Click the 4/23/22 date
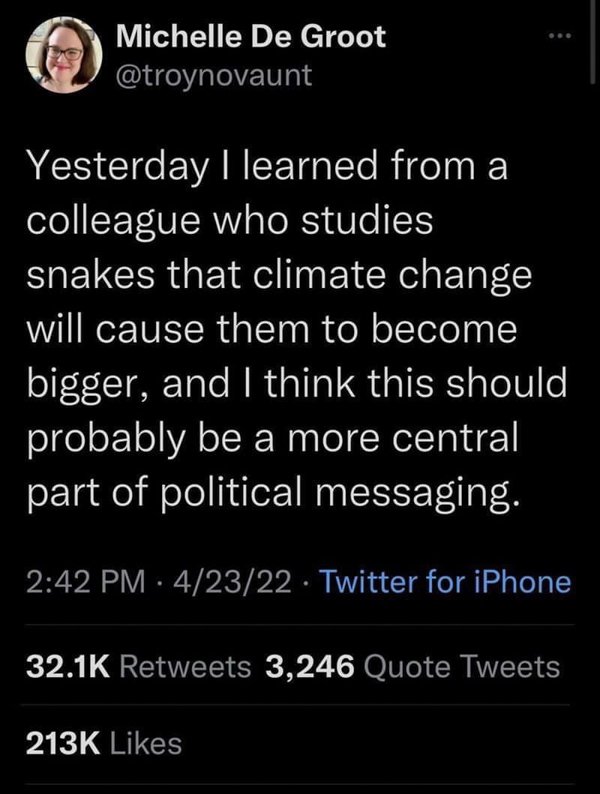600x794 pixels. coord(232,581)
